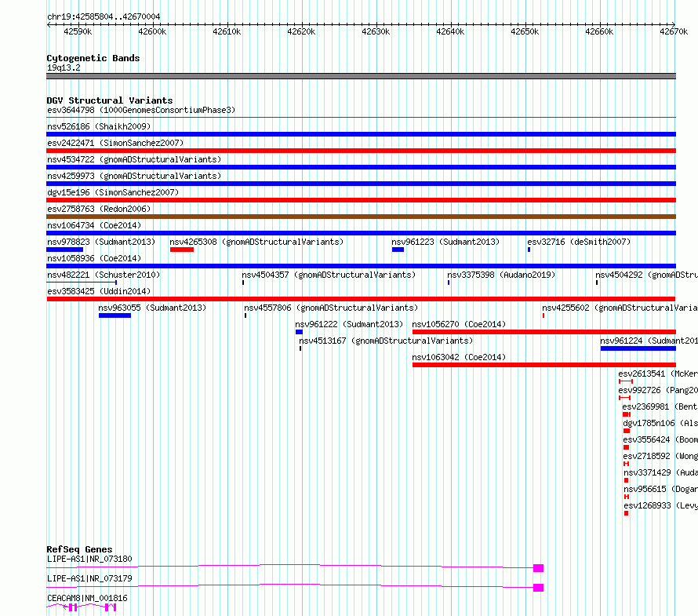Click the magenta exon box of LIPE-AS1 NR_073180

538,568
